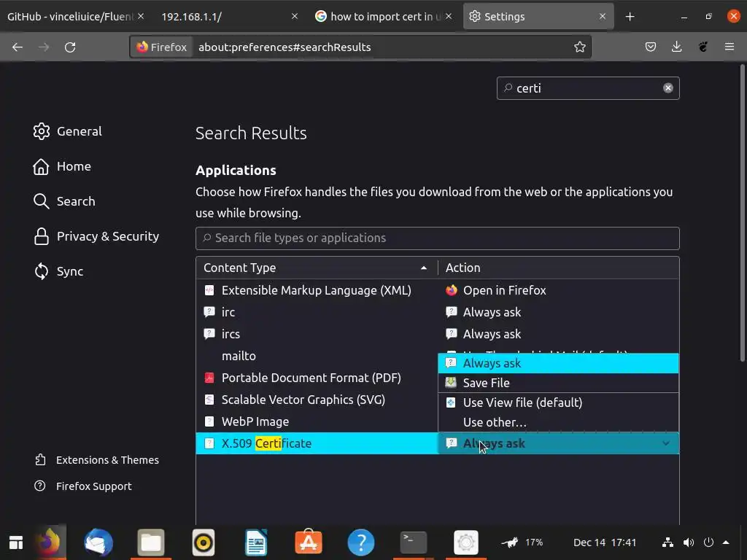
Task: Launch Terminal from the taskbar
Action: coord(414,542)
